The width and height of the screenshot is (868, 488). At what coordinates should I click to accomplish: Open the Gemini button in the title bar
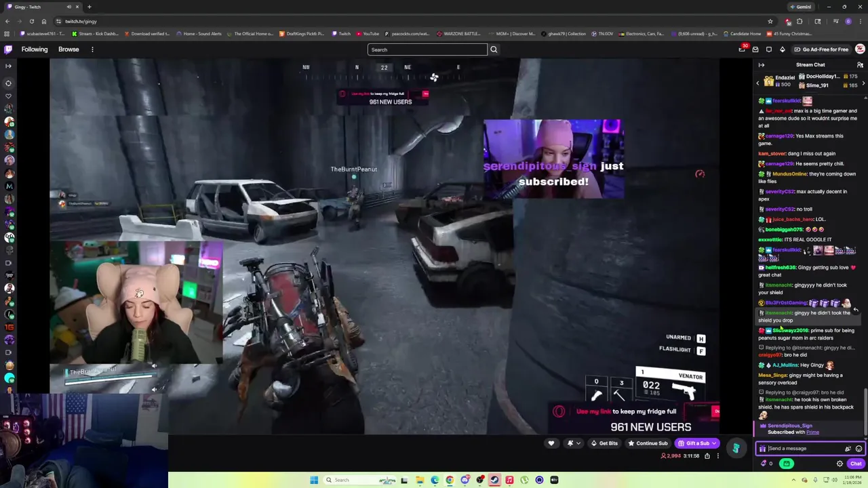coord(800,7)
